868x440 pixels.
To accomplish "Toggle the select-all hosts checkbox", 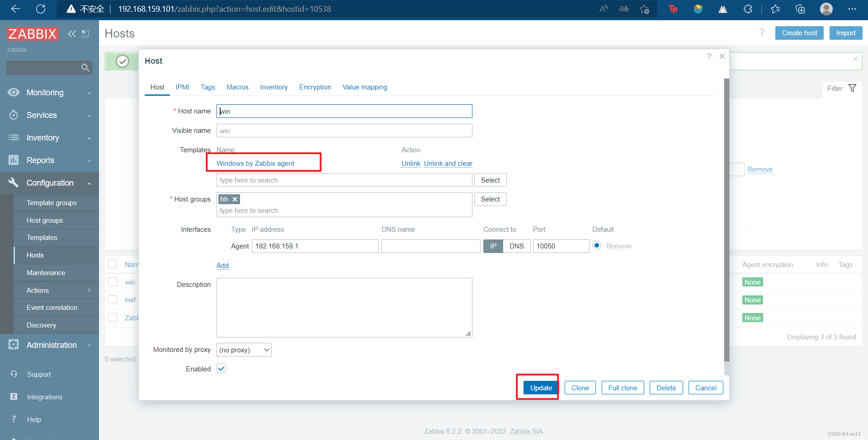I will pyautogui.click(x=113, y=264).
